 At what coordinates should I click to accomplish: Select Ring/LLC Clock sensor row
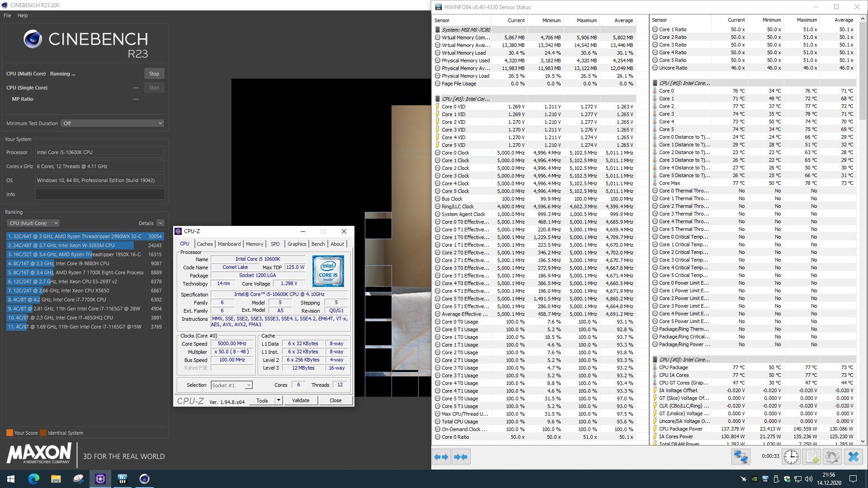tap(534, 206)
